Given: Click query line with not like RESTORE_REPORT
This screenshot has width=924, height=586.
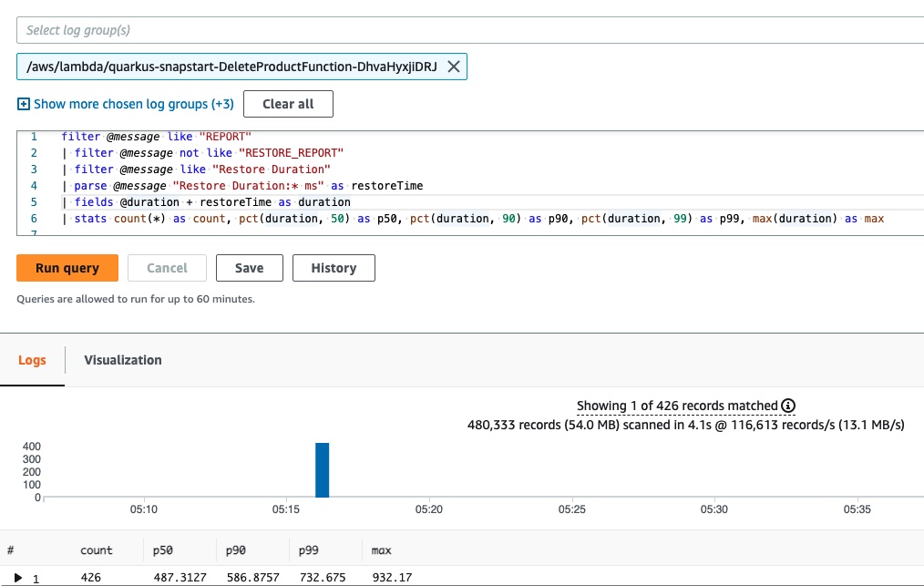Looking at the screenshot, I should point(202,153).
